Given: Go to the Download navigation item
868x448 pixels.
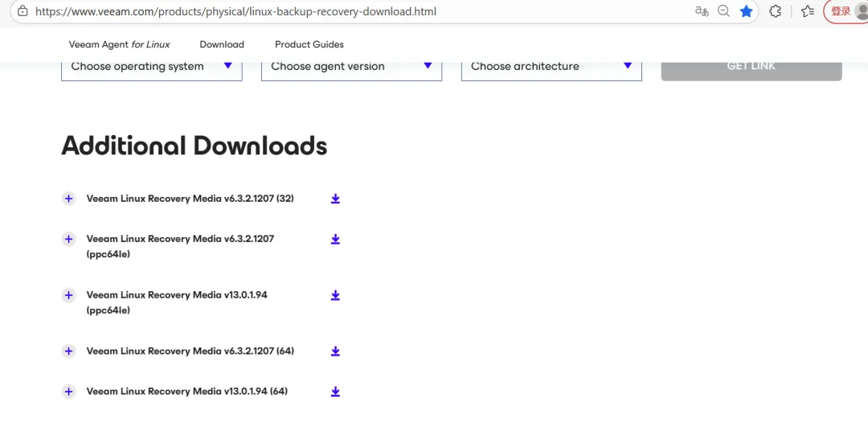Looking at the screenshot, I should point(222,44).
